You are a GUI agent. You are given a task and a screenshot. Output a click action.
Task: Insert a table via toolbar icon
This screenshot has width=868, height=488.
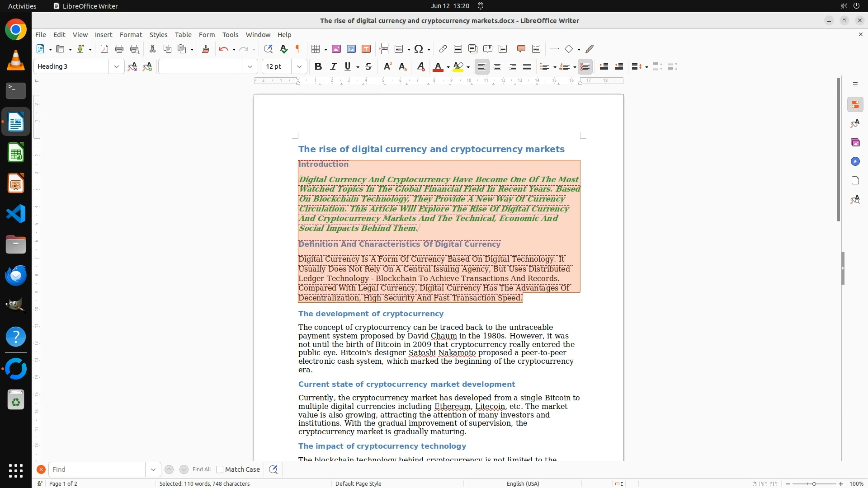pyautogui.click(x=316, y=49)
